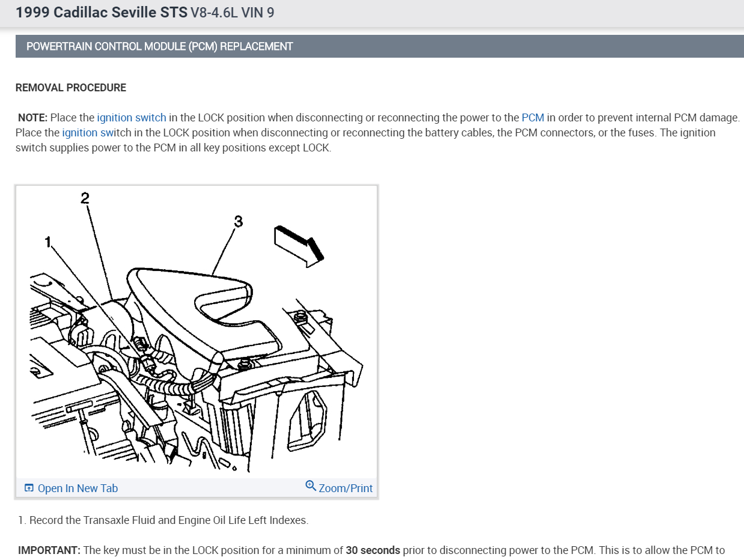
Task: Click the bold NOTE: label
Action: [33, 118]
